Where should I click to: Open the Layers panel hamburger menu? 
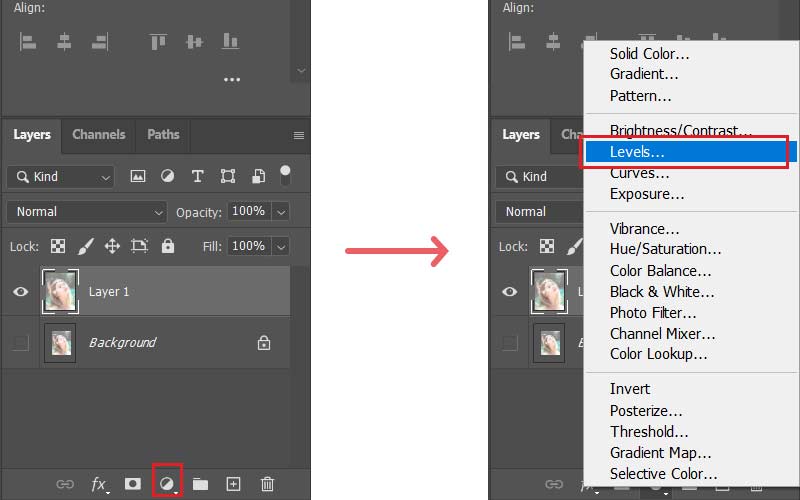tap(299, 135)
